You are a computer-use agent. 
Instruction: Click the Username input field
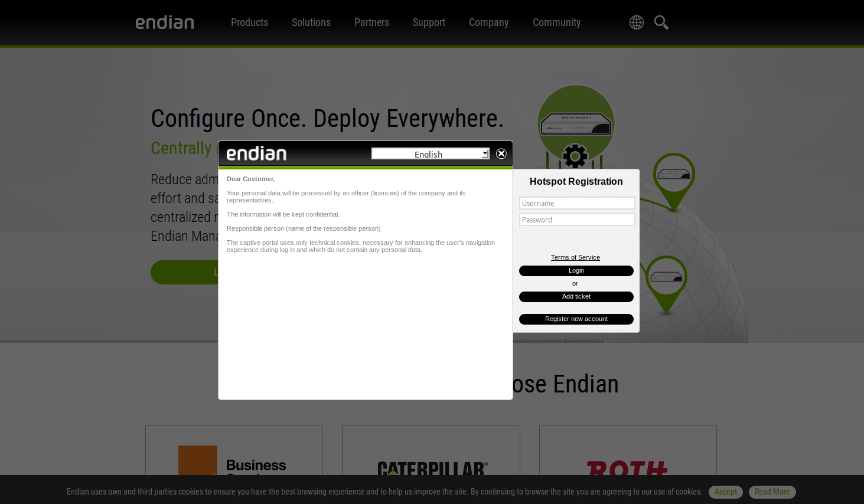[x=576, y=203]
